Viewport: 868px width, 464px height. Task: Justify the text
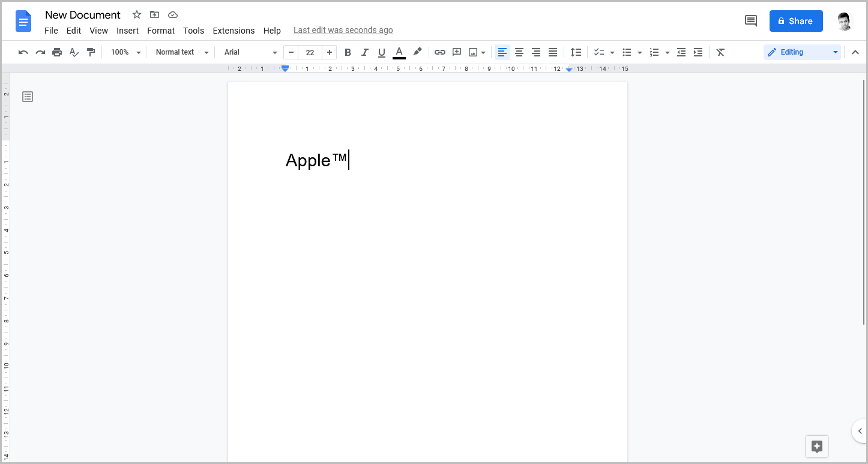click(x=553, y=52)
